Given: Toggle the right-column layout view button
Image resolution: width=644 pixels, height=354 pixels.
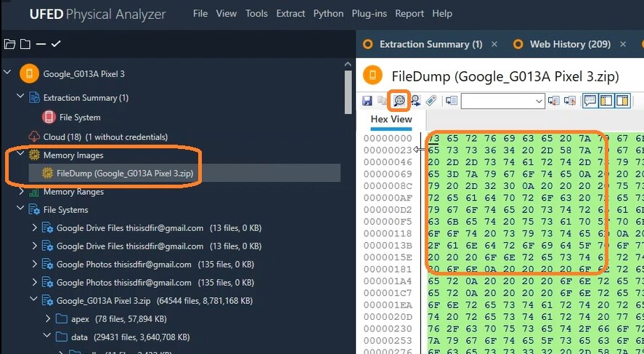Looking at the screenshot, I should 623,100.
